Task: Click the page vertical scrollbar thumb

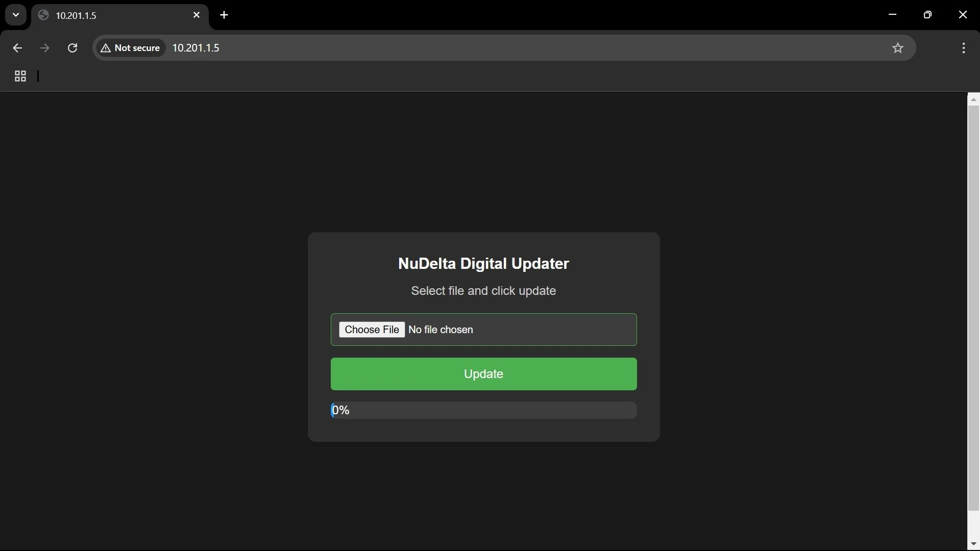Action: pos(973,308)
